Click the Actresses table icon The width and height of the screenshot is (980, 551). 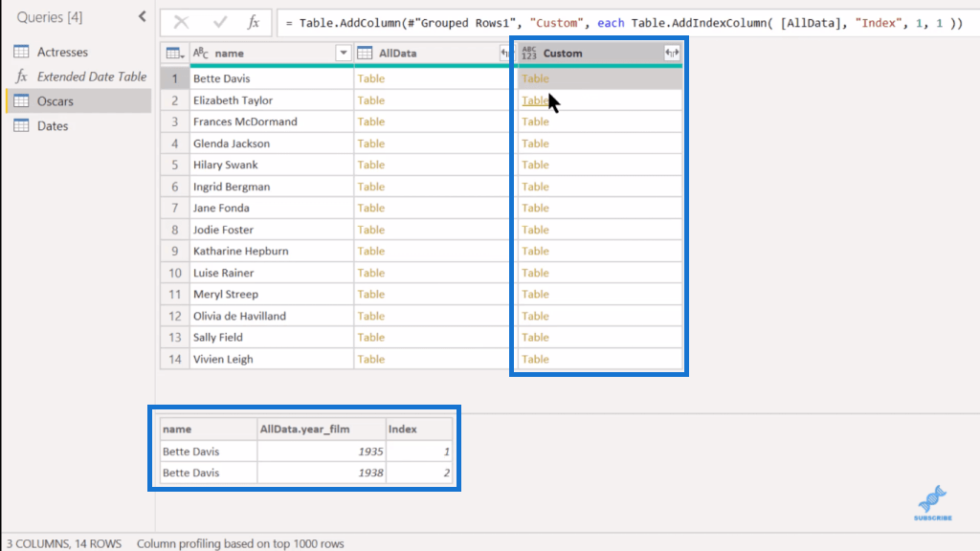pyautogui.click(x=21, y=52)
